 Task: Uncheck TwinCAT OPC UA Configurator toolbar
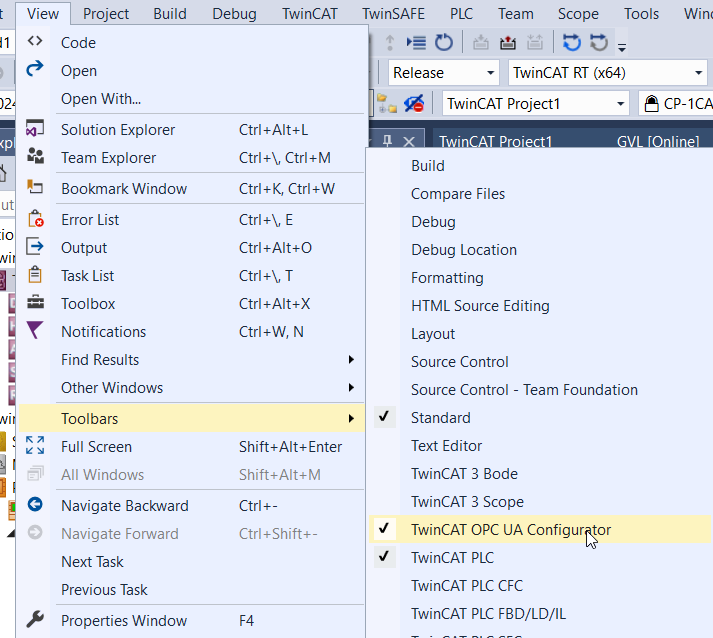[x=540, y=529]
